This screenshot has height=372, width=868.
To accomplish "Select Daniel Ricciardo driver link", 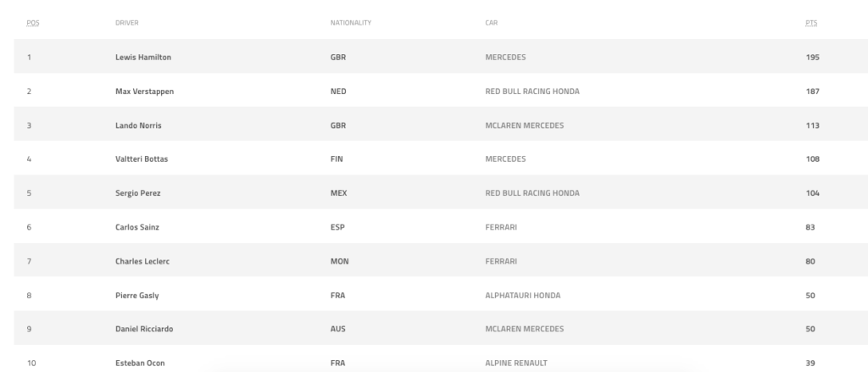I will tap(144, 329).
